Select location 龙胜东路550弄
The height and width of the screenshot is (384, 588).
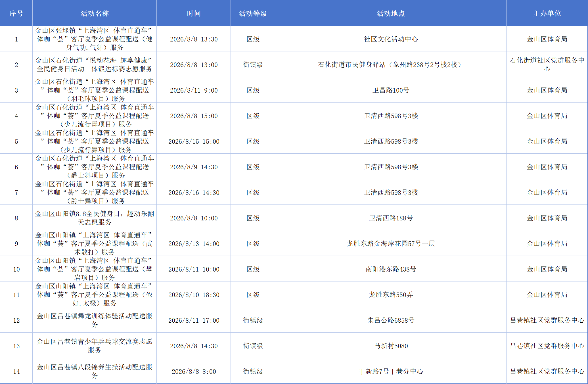pos(391,295)
